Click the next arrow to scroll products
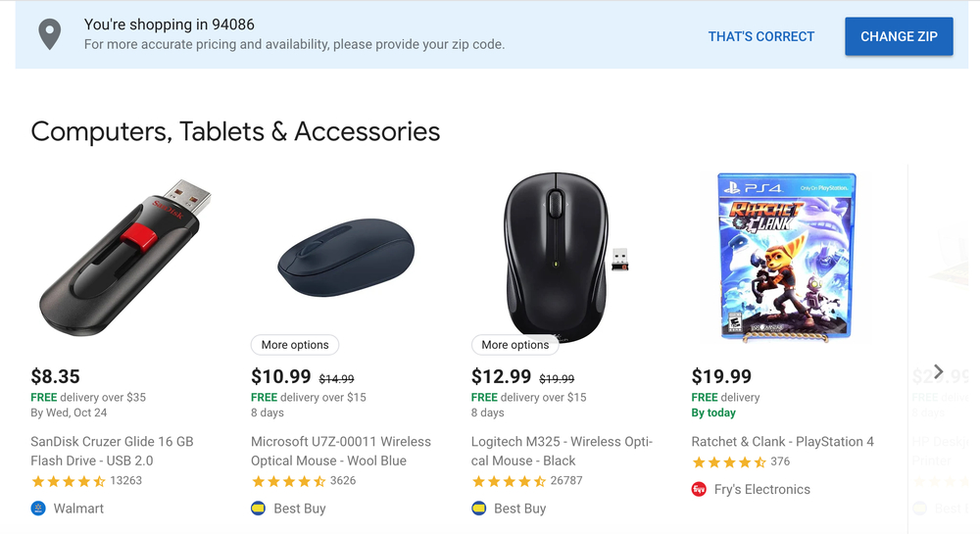 pyautogui.click(x=938, y=372)
